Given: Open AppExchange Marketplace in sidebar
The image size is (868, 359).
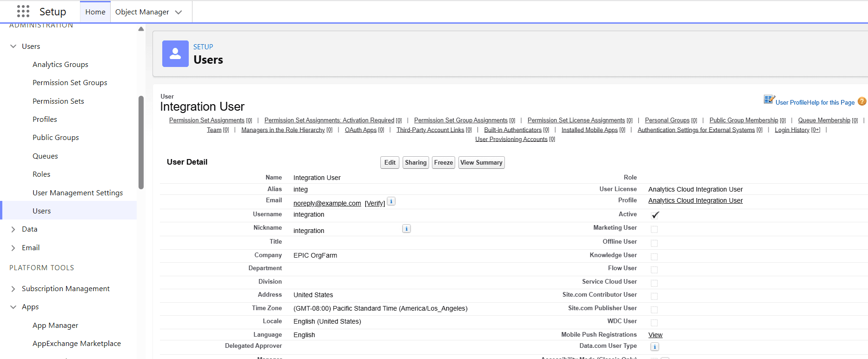Looking at the screenshot, I should tap(77, 343).
